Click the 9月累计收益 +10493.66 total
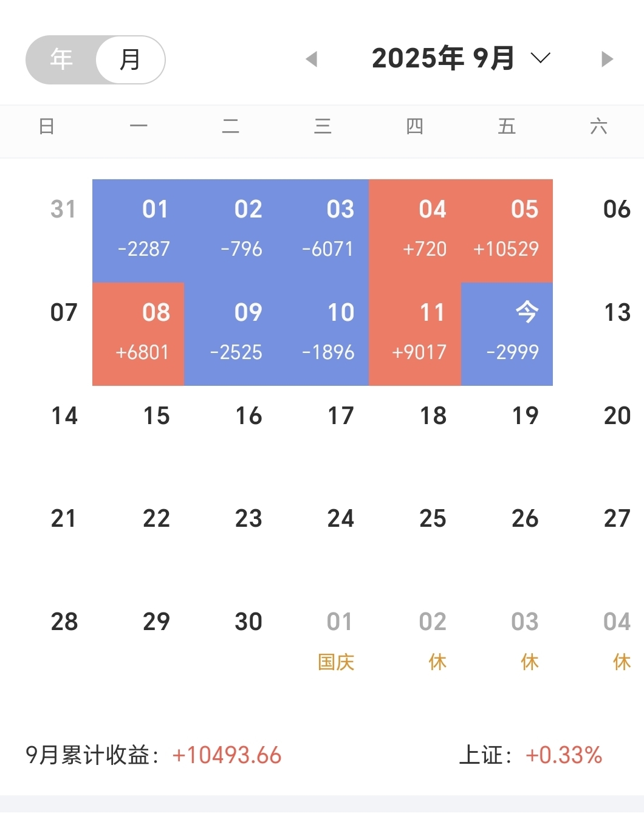 227,755
